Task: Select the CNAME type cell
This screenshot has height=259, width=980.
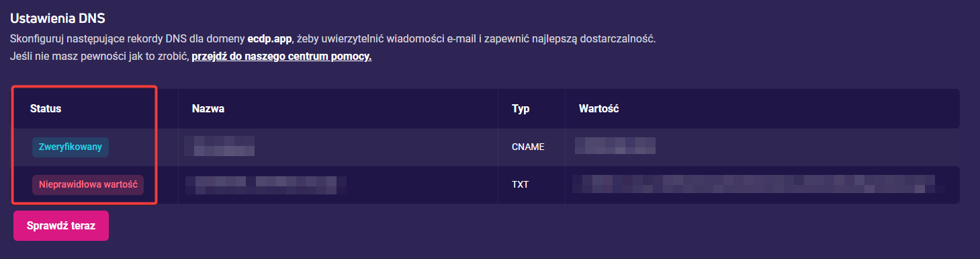Action: (528, 147)
